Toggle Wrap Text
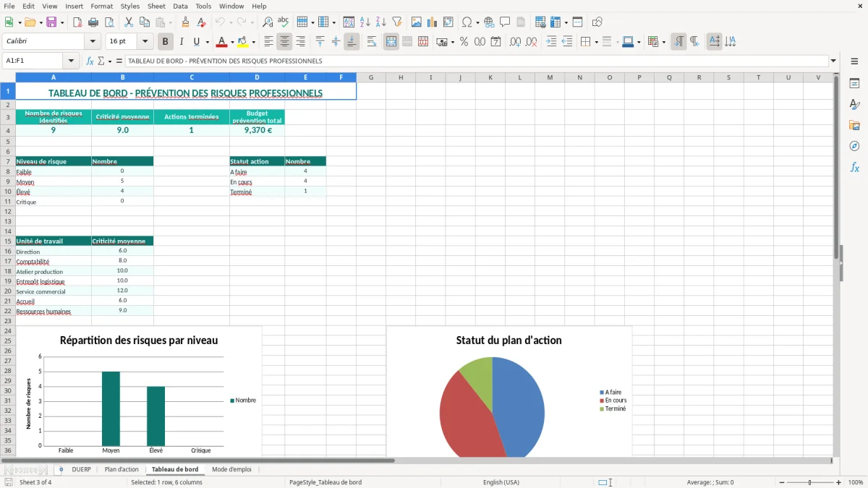The width and height of the screenshot is (868, 488). coord(372,42)
